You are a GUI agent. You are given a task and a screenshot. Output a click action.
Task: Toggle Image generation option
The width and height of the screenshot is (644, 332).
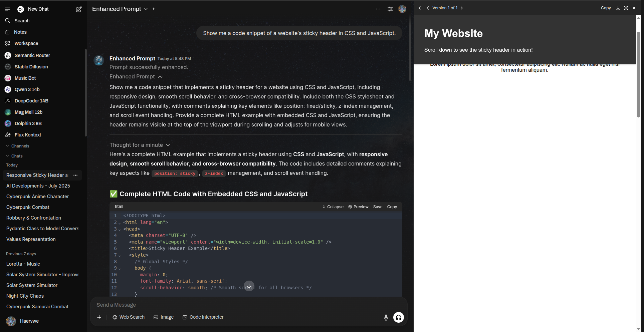[x=164, y=317]
